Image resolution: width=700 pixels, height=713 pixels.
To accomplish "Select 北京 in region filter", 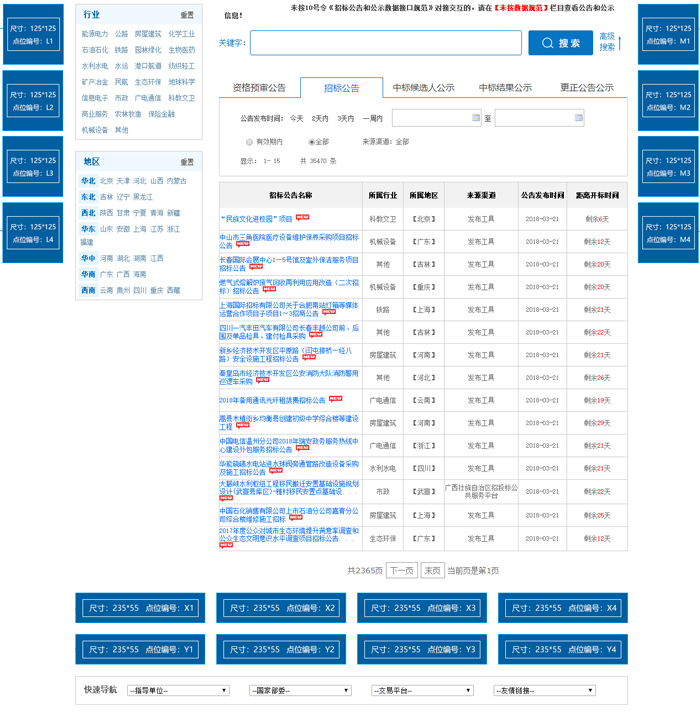I will (106, 181).
